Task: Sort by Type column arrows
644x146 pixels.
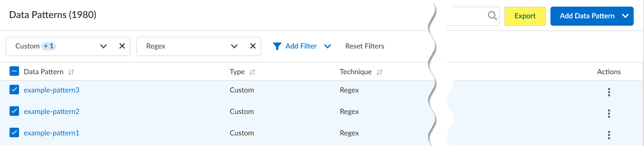Action: coord(252,72)
